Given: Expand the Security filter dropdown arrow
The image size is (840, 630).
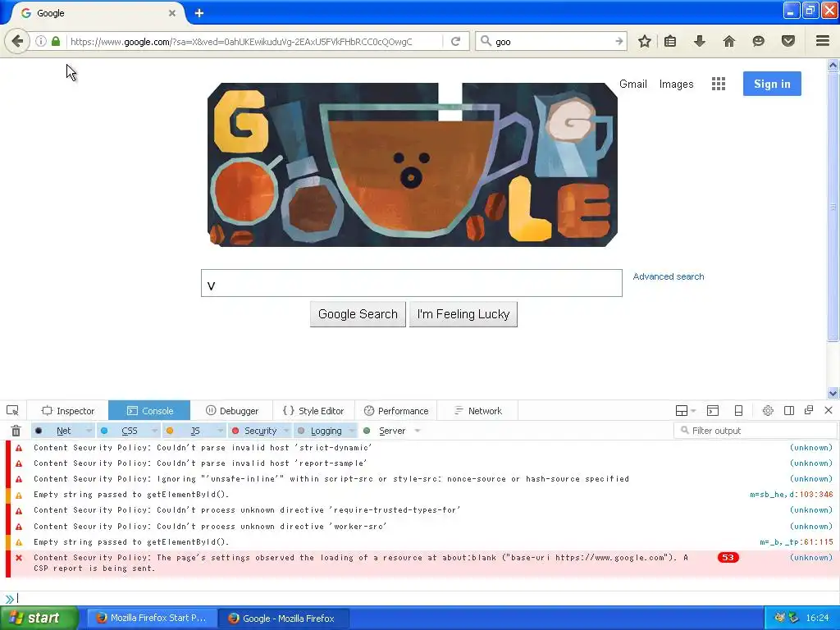Looking at the screenshot, I should (286, 431).
